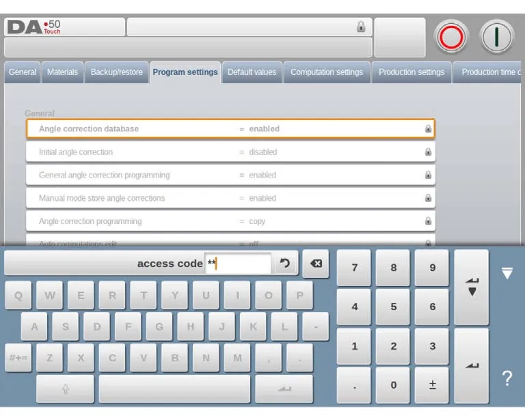Screen dimensions: 525x420
Task: Click the access code input field
Action: (x=238, y=264)
